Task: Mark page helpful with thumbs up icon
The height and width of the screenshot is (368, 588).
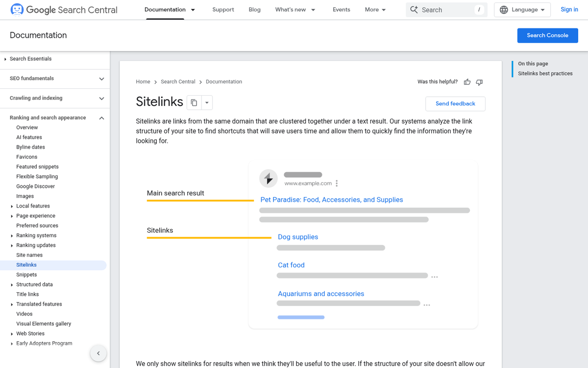Action: tap(467, 81)
